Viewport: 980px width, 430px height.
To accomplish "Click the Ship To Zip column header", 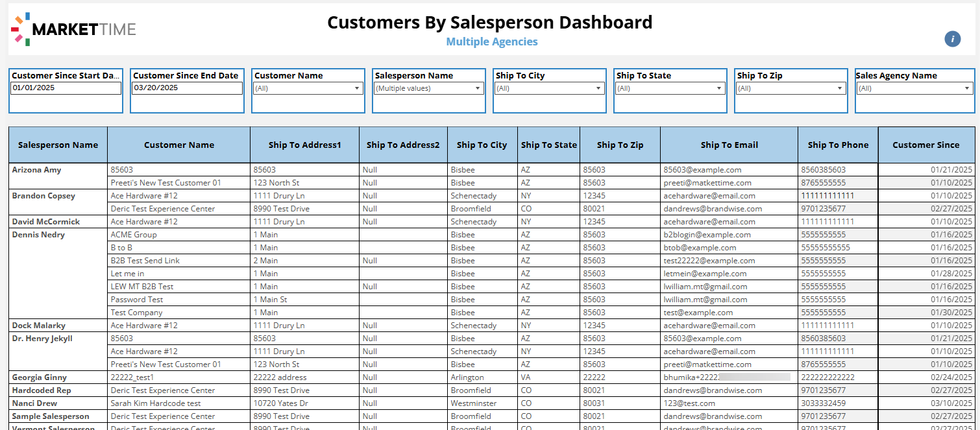I will [620, 145].
